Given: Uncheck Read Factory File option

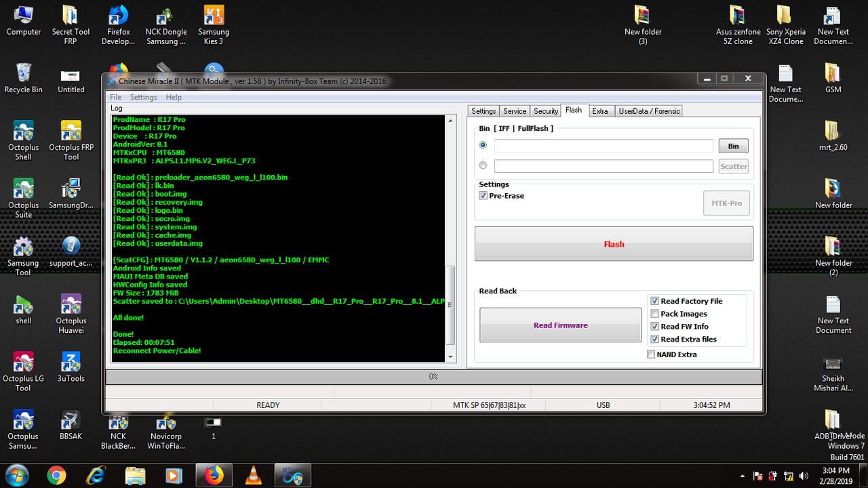Looking at the screenshot, I should click(654, 301).
